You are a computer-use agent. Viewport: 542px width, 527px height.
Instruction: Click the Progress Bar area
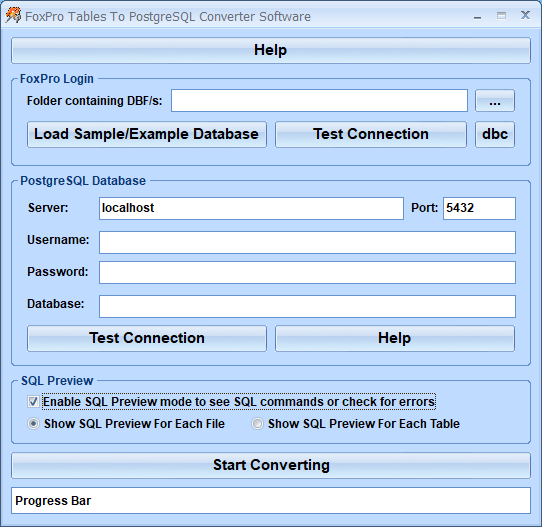[271, 500]
